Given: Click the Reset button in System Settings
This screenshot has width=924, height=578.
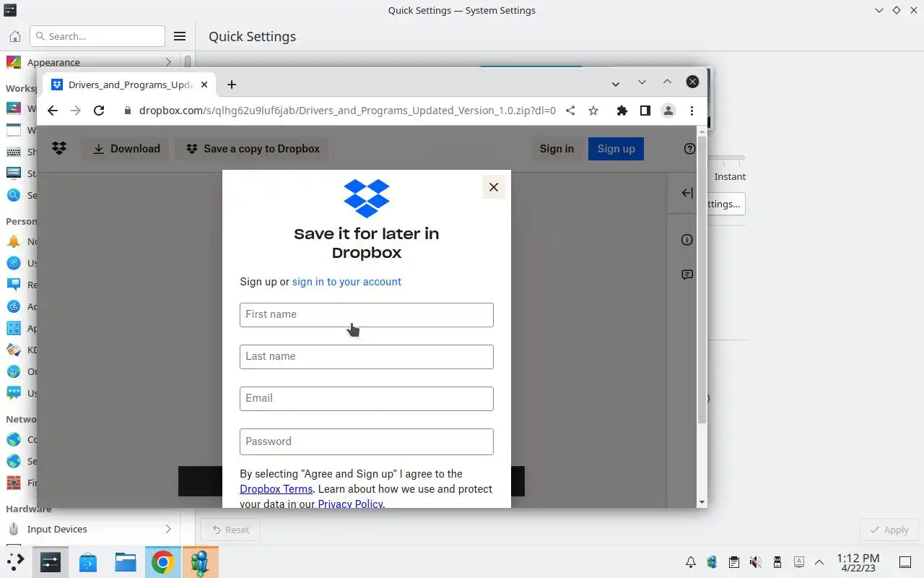Looking at the screenshot, I should tap(230, 530).
